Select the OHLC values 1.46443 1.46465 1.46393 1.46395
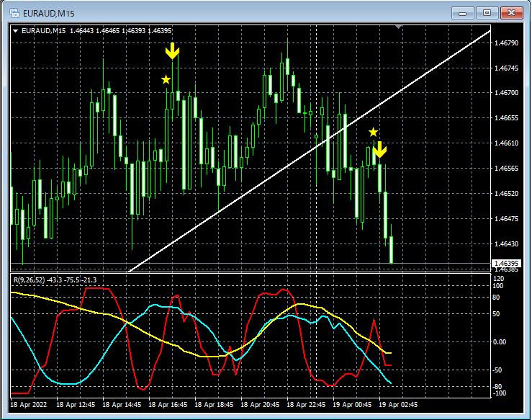532x420 pixels. [x=120, y=31]
